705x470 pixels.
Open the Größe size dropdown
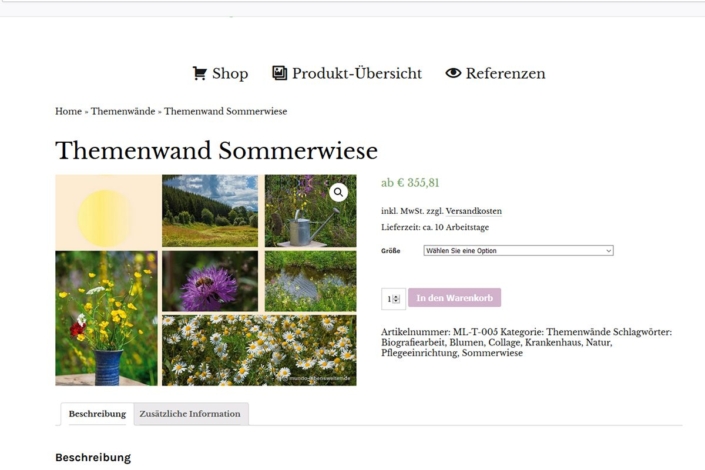tap(518, 251)
